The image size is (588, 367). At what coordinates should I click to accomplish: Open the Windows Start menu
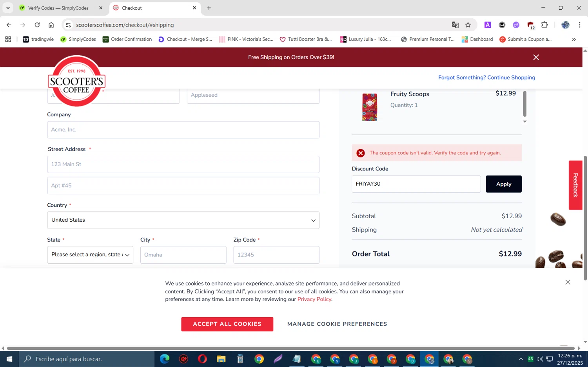[9, 359]
